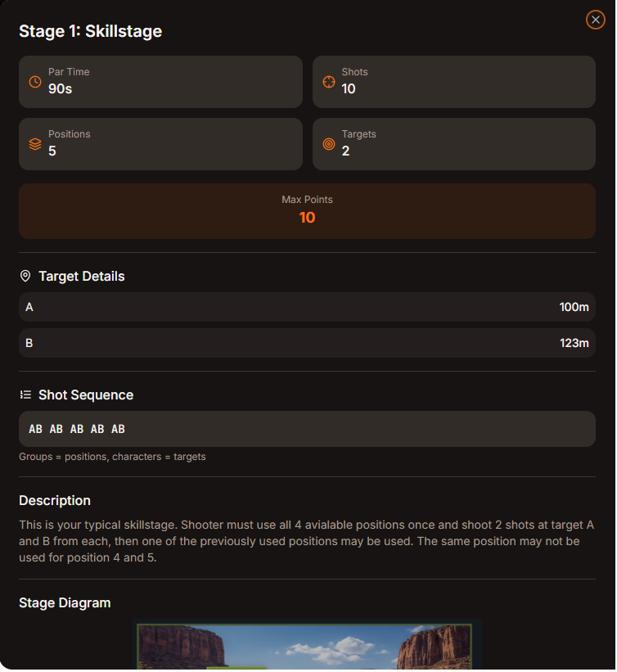617x672 pixels.
Task: Select the Shots 10 card
Action: click(x=454, y=82)
